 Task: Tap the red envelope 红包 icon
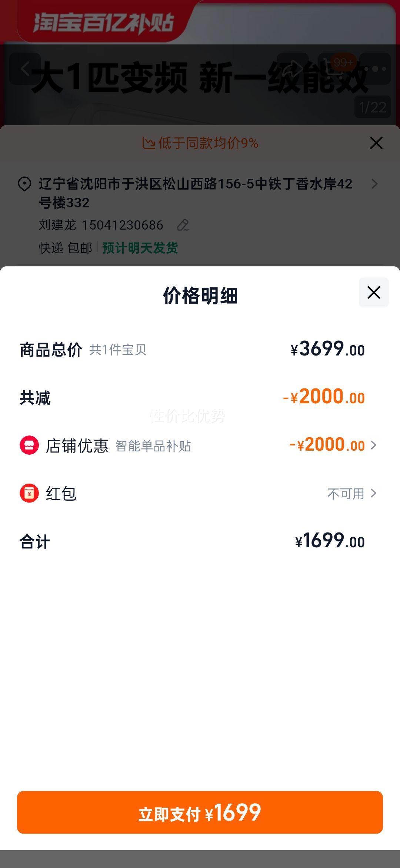[29, 493]
